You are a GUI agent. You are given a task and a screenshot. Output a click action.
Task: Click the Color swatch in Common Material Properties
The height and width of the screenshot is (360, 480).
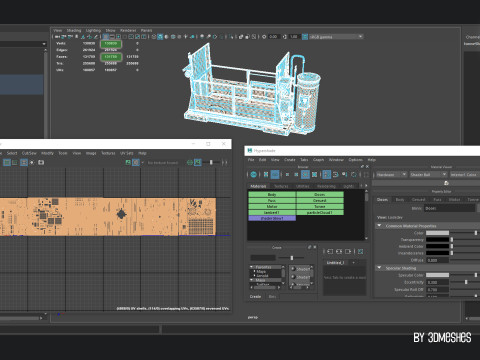[x=437, y=233]
